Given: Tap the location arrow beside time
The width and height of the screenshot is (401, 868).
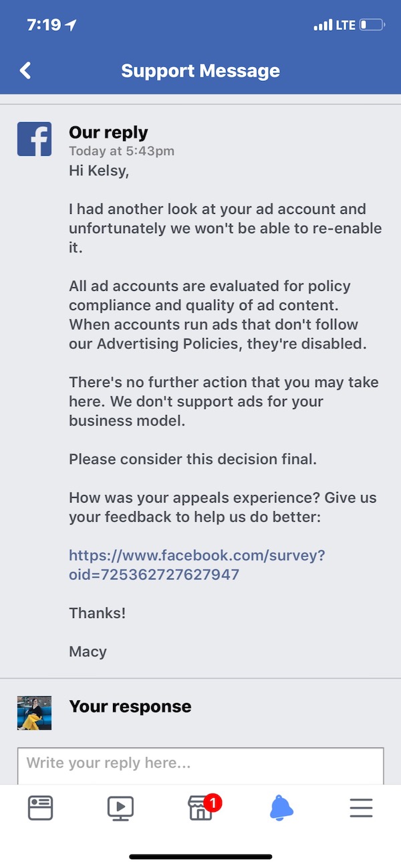Looking at the screenshot, I should [71, 25].
